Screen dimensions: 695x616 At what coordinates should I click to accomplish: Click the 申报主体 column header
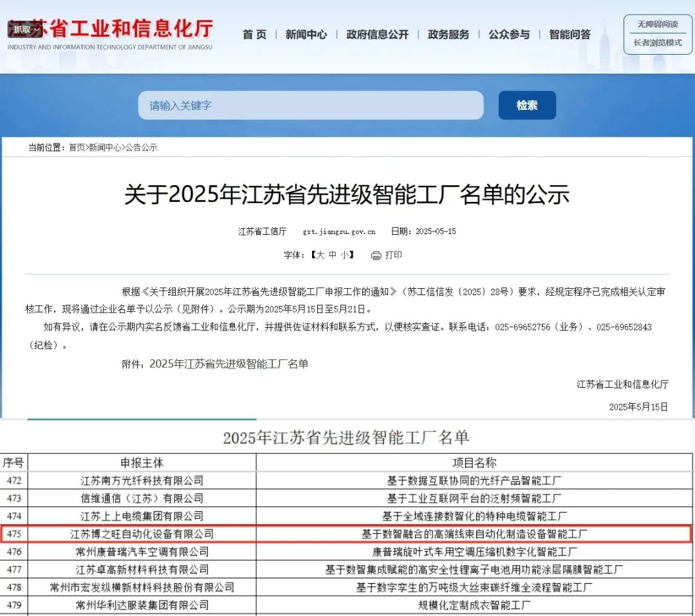point(142,463)
